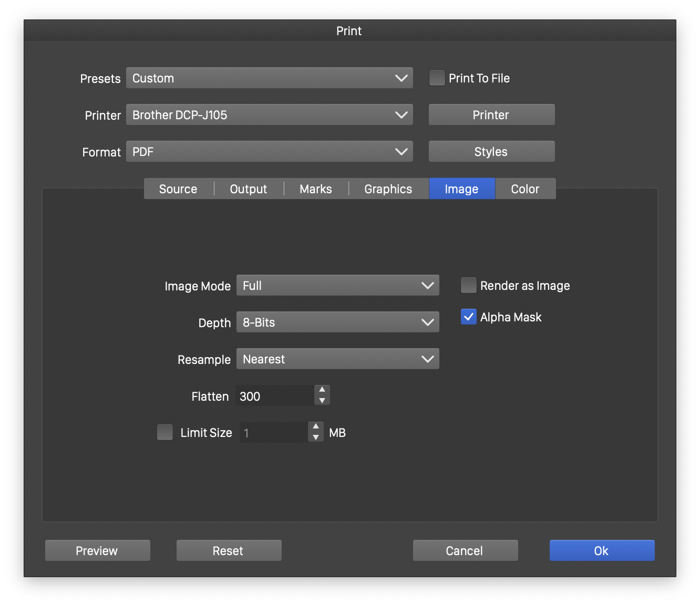700x605 pixels.
Task: Open the Resample dropdown set to Nearest
Action: [337, 359]
